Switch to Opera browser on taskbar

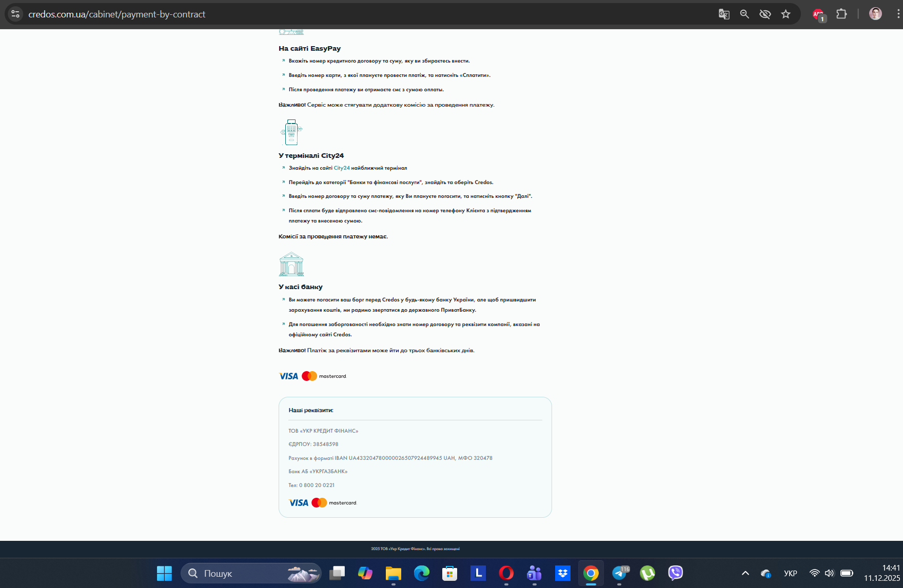(506, 573)
